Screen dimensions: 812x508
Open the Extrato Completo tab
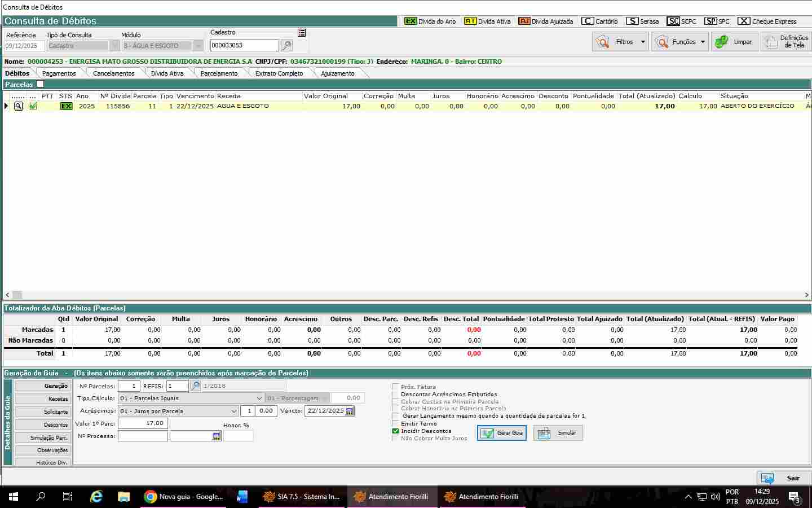pyautogui.click(x=279, y=73)
